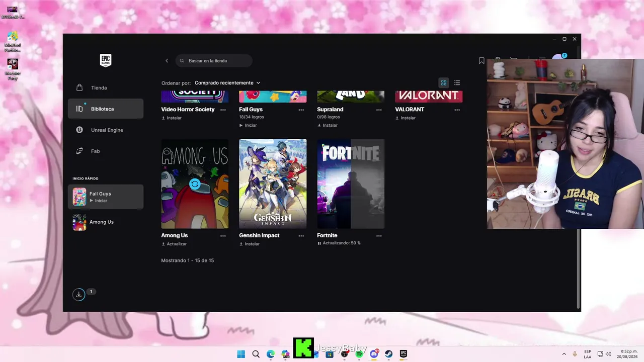Open options menu for Fortnite
Screen dimensions: 644x362
pyautogui.click(x=379, y=236)
